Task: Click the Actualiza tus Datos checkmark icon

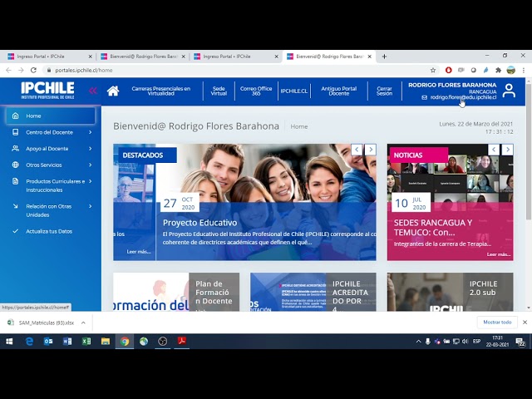Action: 15,231
